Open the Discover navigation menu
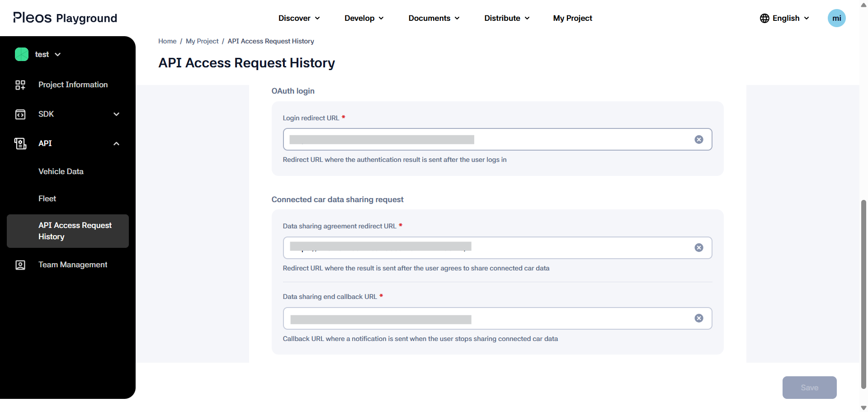The image size is (868, 412). tap(299, 18)
